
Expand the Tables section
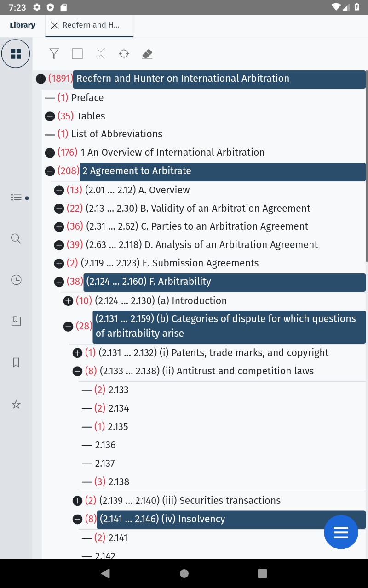pyautogui.click(x=50, y=116)
